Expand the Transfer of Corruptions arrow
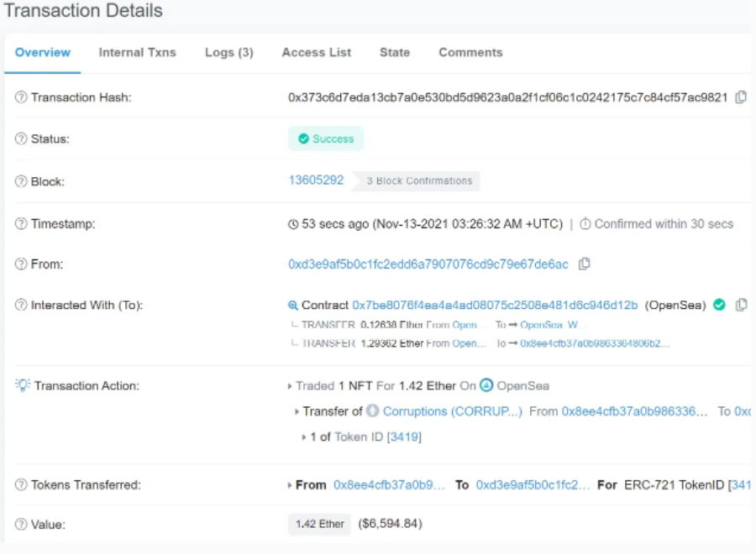The width and height of the screenshot is (756, 554). click(x=297, y=412)
